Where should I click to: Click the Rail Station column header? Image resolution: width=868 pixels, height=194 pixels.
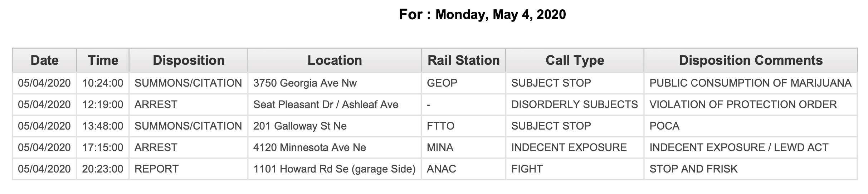click(x=463, y=60)
